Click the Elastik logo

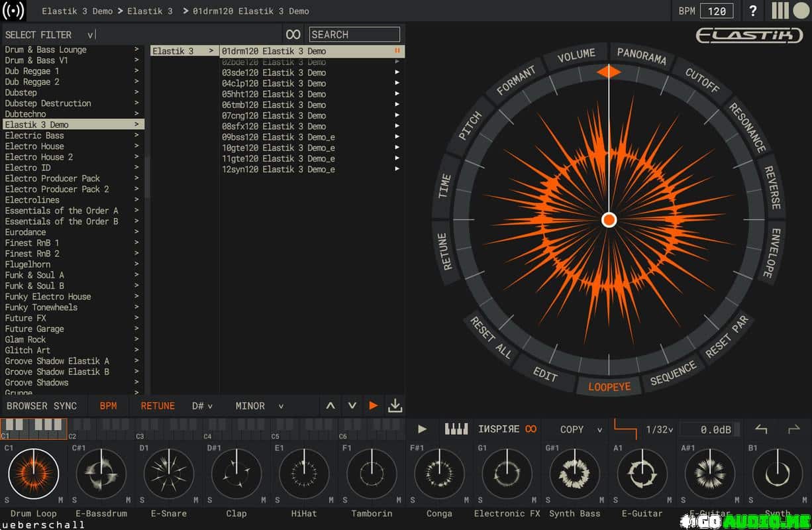749,35
